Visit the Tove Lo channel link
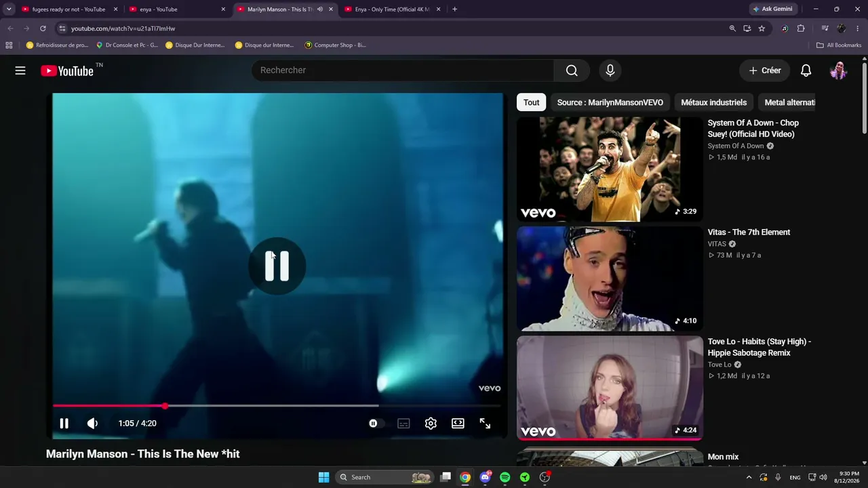This screenshot has width=868, height=488. pyautogui.click(x=719, y=365)
